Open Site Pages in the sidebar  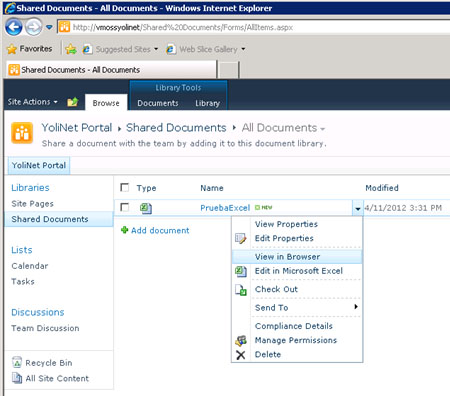tap(32, 204)
